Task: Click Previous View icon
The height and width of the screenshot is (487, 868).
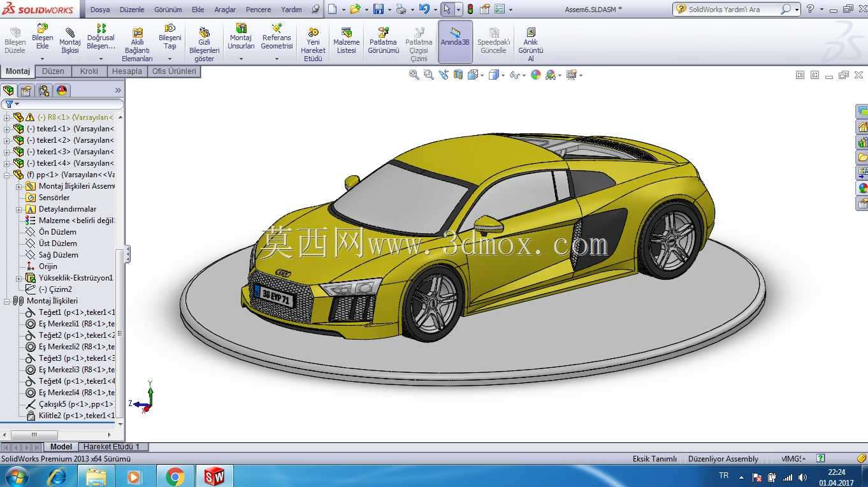Action: (444, 75)
